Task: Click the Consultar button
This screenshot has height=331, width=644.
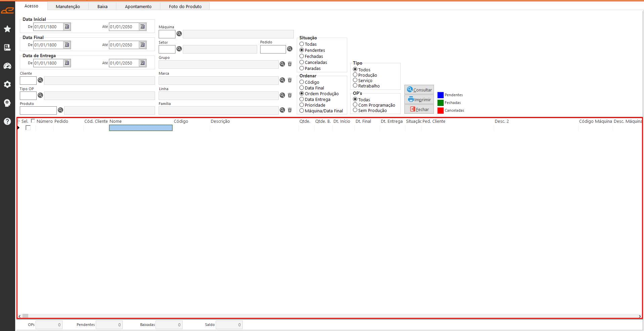Action: point(419,90)
